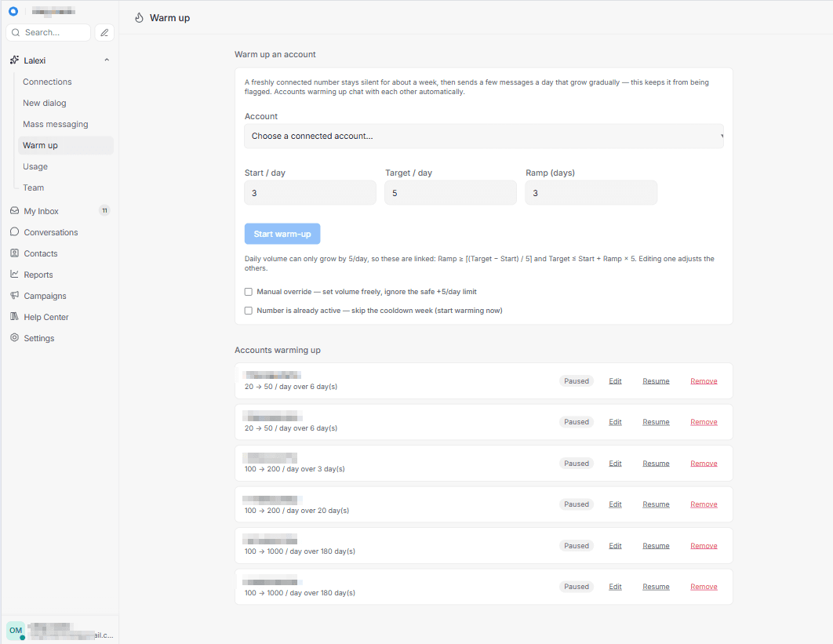The width and height of the screenshot is (833, 644).
Task: Resume the second 20 → 50 / day account
Action: pyautogui.click(x=656, y=422)
